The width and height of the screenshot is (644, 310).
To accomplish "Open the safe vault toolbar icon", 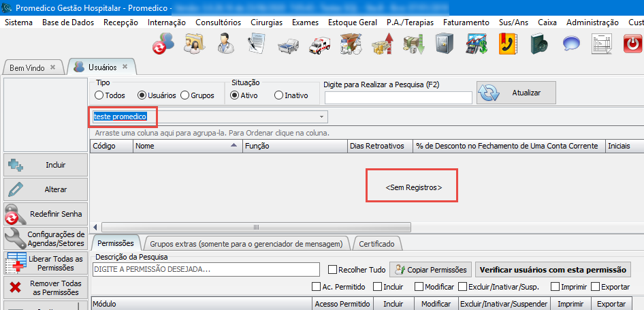I will [444, 45].
